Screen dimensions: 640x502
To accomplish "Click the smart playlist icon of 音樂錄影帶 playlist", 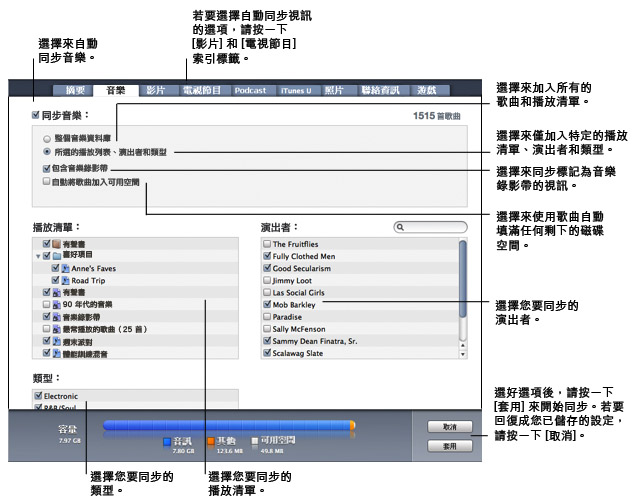I will [57, 317].
